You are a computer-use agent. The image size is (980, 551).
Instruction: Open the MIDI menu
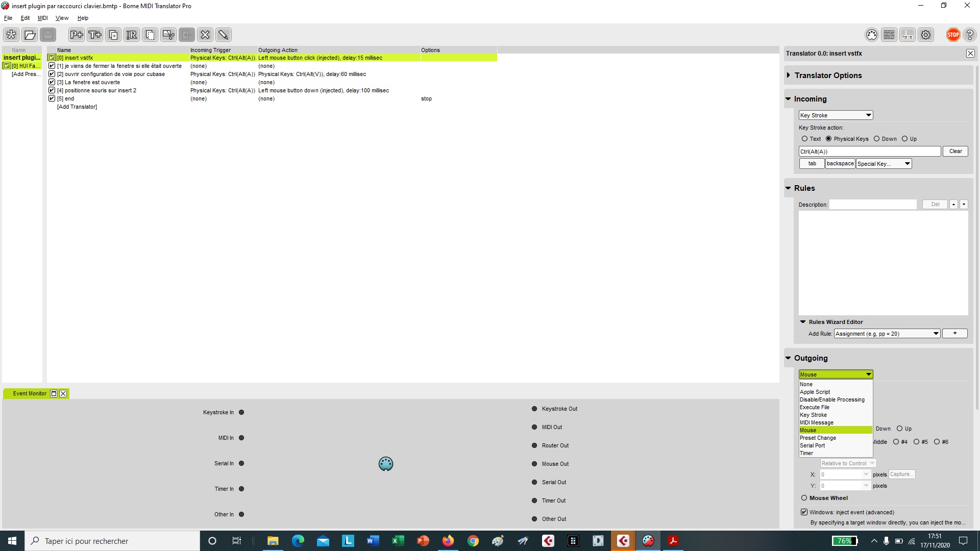click(x=42, y=18)
